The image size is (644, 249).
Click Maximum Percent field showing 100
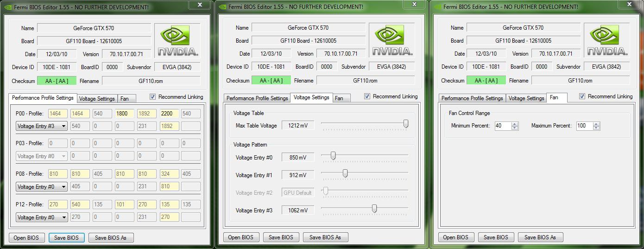coord(585,126)
